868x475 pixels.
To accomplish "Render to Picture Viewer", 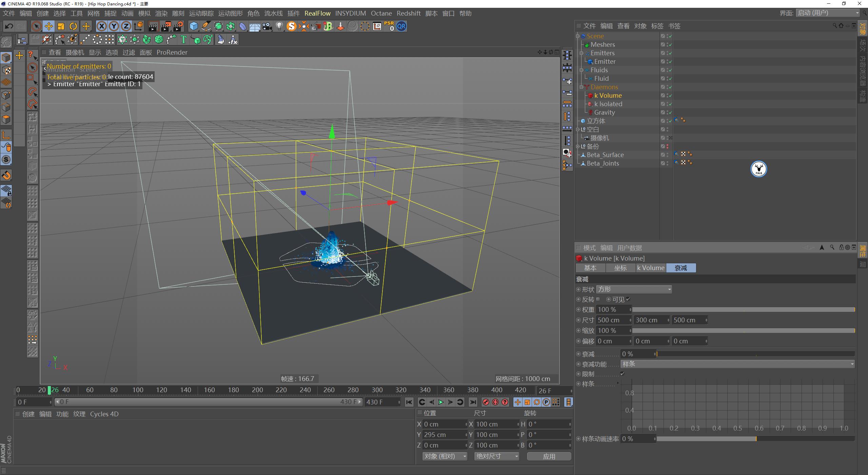I will coord(166,26).
